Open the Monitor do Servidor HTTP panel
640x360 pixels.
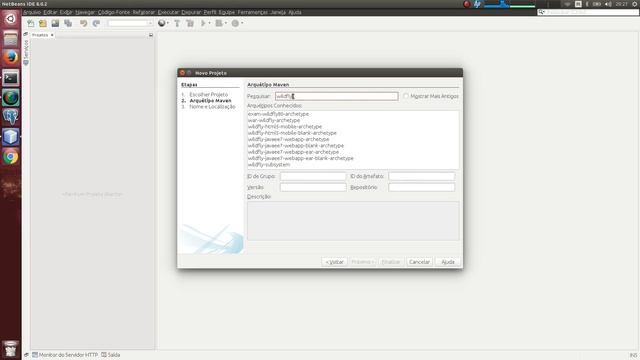click(65, 355)
